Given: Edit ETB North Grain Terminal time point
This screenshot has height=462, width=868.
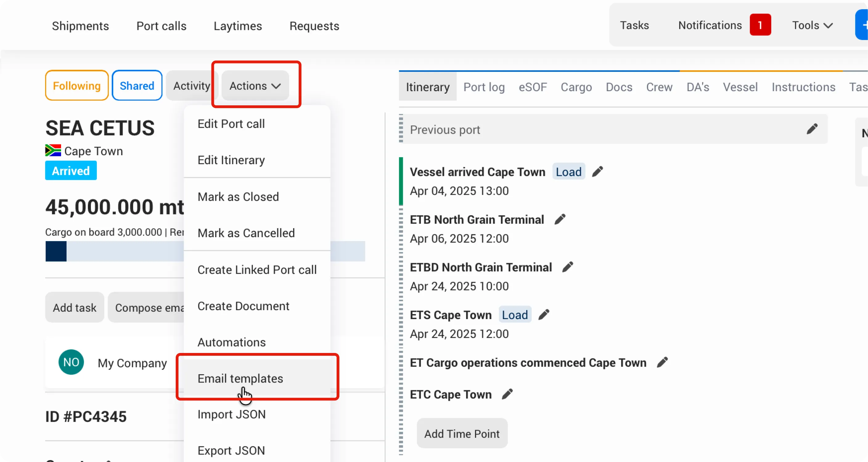Looking at the screenshot, I should coord(560,220).
